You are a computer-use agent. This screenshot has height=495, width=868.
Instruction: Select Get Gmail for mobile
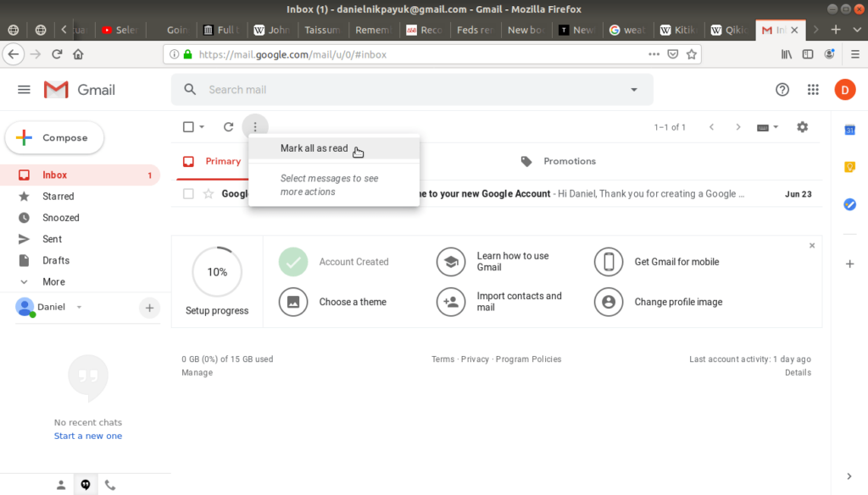click(x=657, y=262)
